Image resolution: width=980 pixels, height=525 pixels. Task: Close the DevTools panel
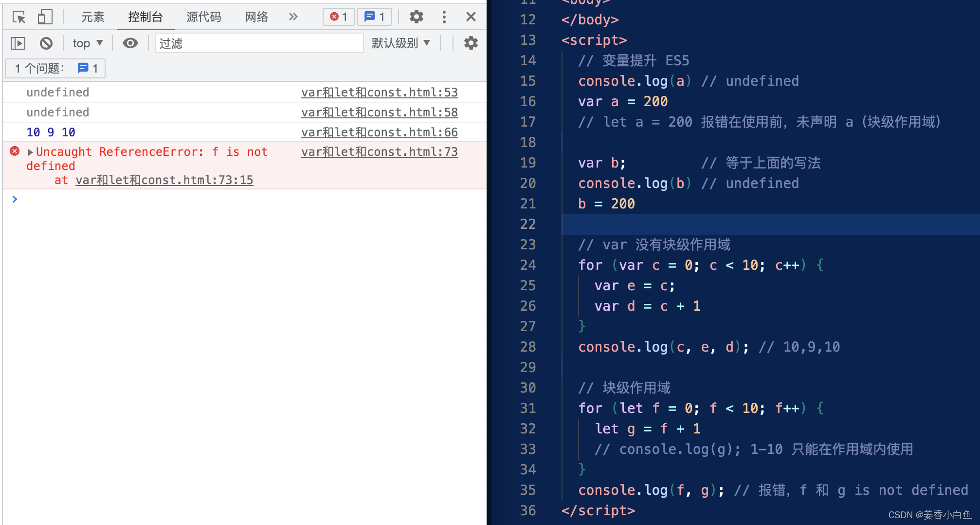[471, 17]
